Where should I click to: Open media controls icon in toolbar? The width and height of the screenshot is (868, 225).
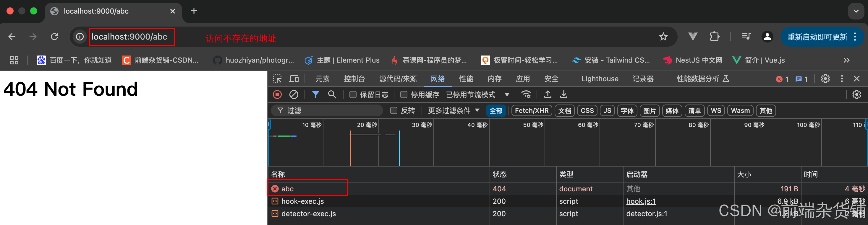click(746, 36)
